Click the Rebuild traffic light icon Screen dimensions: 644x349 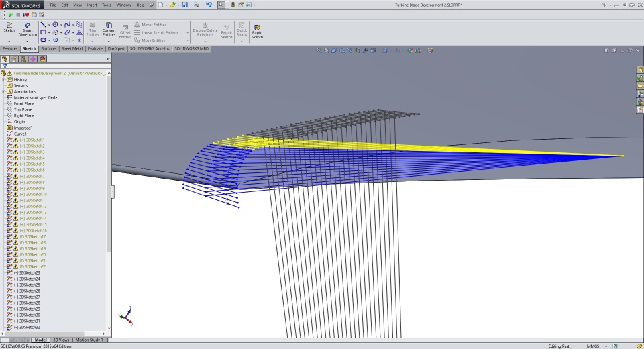(x=233, y=5)
